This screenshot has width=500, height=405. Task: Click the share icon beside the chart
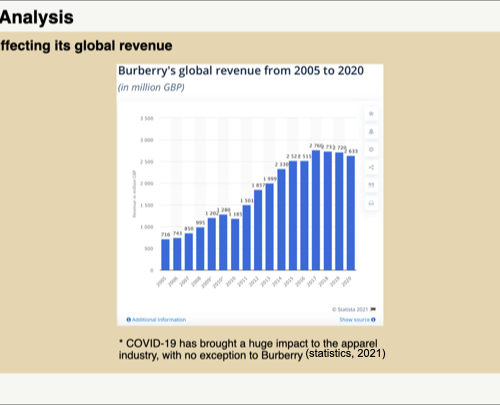coord(371,167)
